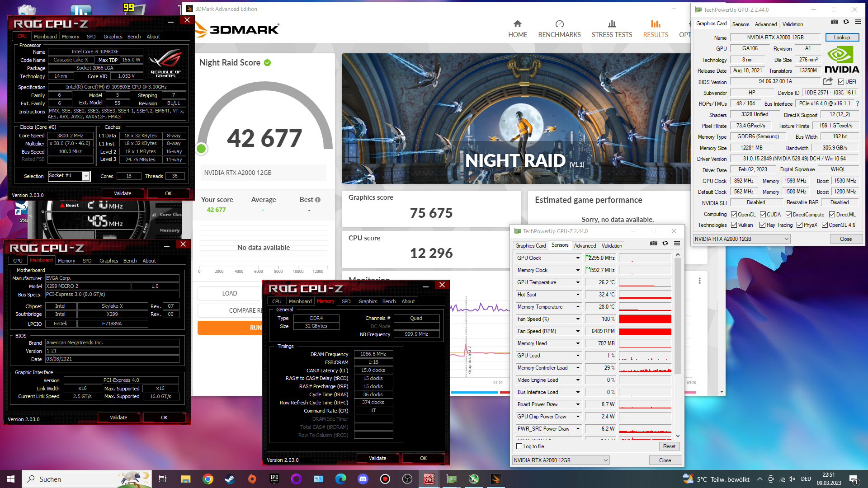Click the green valid-score checkmark icon

pos(267,63)
